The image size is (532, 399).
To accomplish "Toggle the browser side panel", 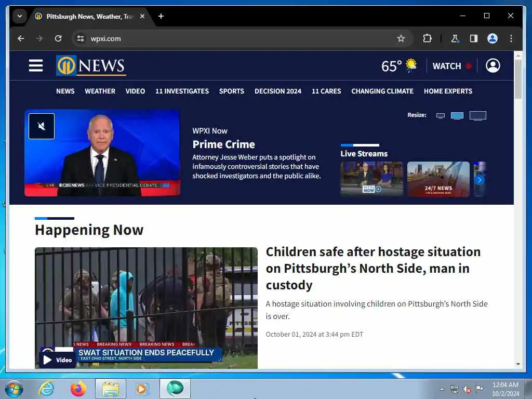I will [x=474, y=38].
